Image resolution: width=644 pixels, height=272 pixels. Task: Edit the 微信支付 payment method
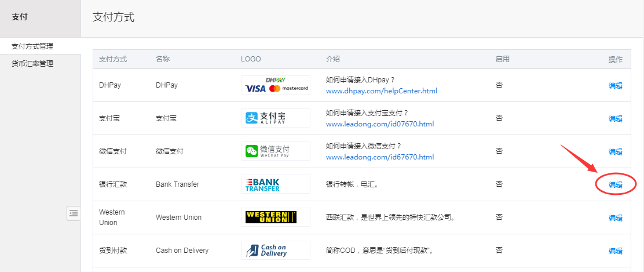point(615,151)
